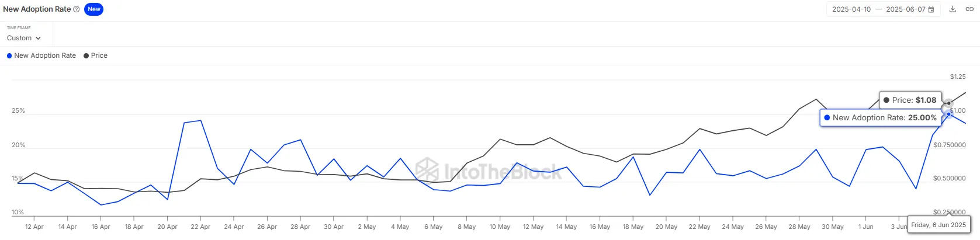Click the download chart data icon
Image resolution: width=980 pixels, height=240 pixels.
[953, 9]
